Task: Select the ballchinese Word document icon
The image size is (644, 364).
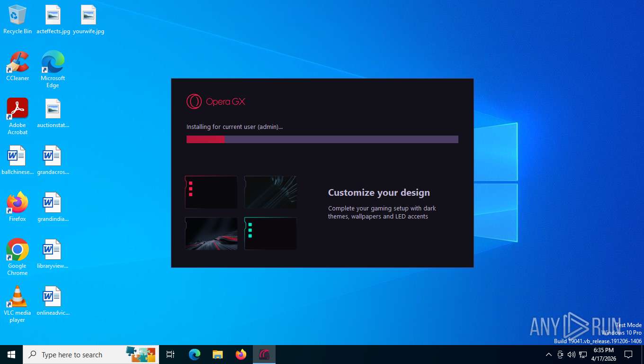Action: (x=18, y=160)
